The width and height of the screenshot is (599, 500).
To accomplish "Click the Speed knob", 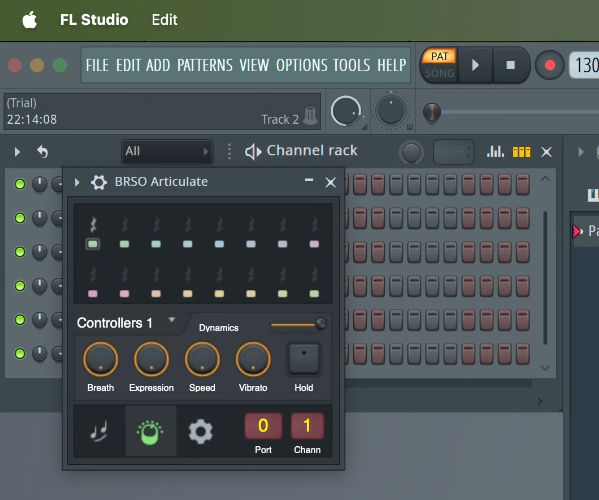I will click(202, 359).
